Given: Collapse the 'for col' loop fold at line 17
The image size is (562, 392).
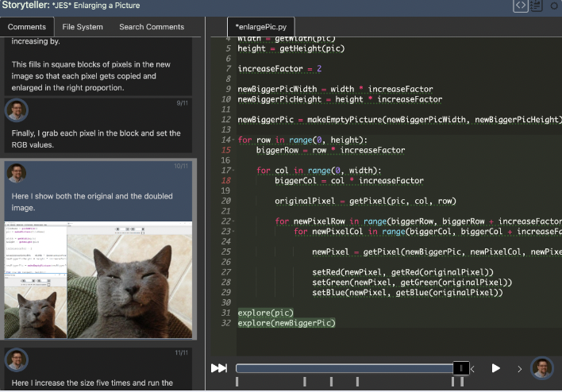Looking at the screenshot, I should coord(233,171).
